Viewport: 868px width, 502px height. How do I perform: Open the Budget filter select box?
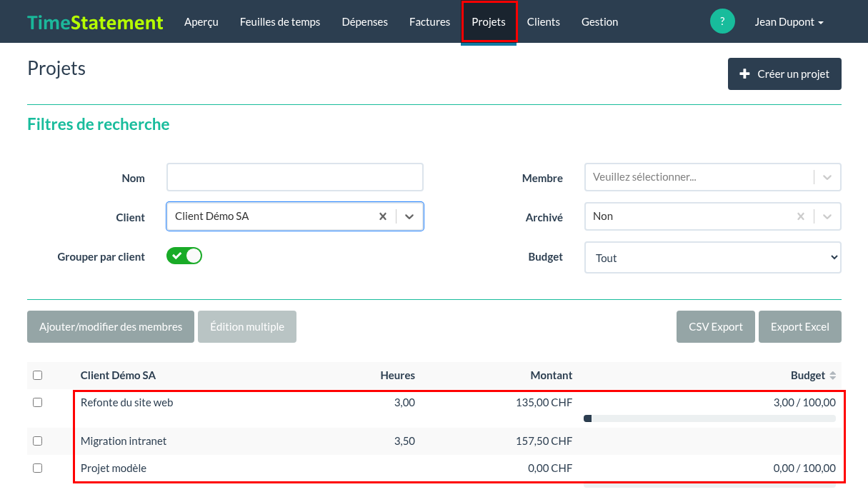coord(712,258)
